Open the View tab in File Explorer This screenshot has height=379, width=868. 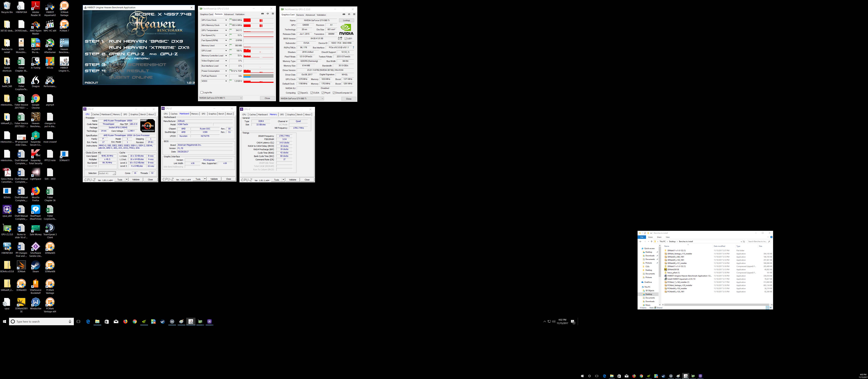point(668,237)
